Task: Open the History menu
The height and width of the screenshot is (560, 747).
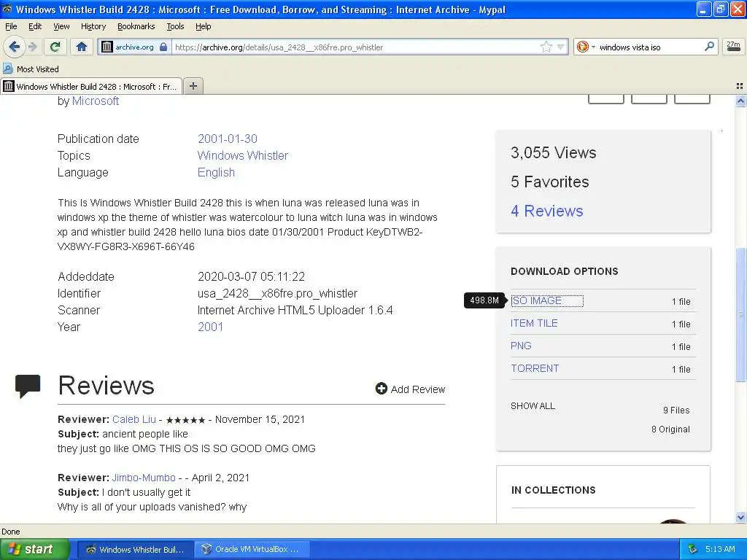Action: (93, 27)
